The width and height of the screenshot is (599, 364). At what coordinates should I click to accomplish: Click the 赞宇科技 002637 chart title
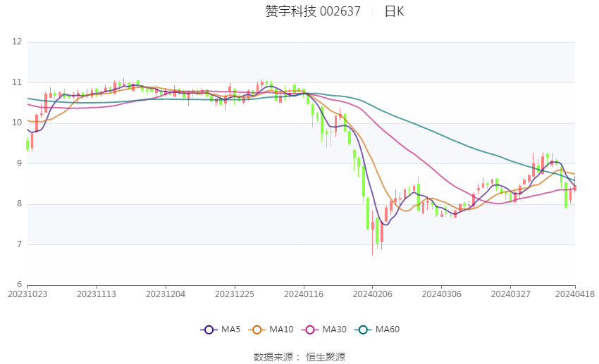click(312, 11)
